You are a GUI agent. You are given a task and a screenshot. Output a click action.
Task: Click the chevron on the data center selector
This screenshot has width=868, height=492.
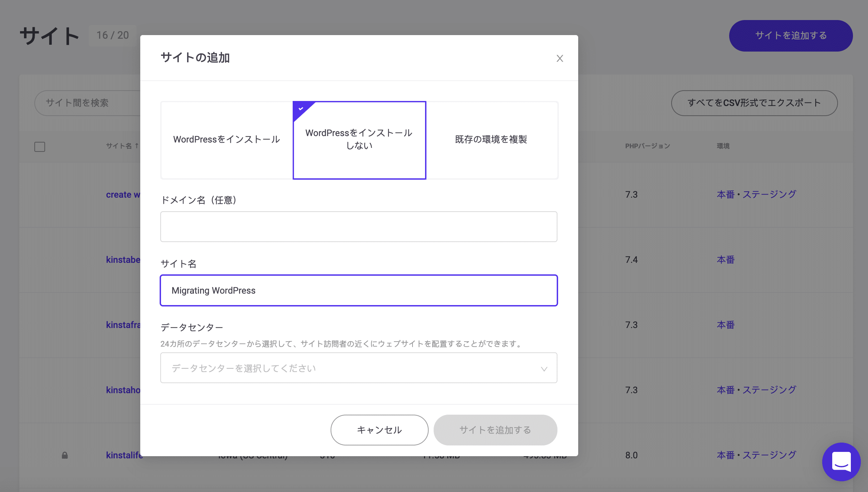544,368
